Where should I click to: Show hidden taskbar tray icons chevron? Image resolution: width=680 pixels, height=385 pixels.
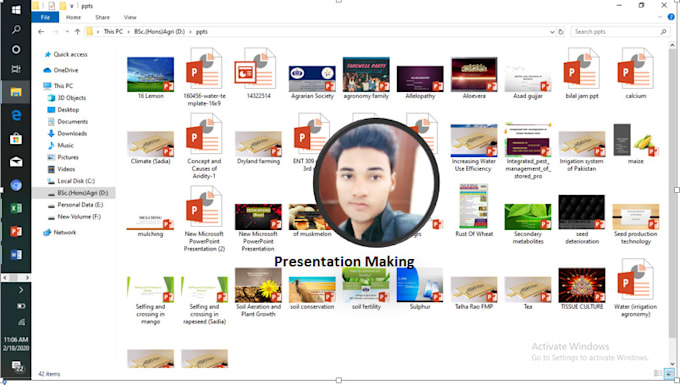point(20,290)
